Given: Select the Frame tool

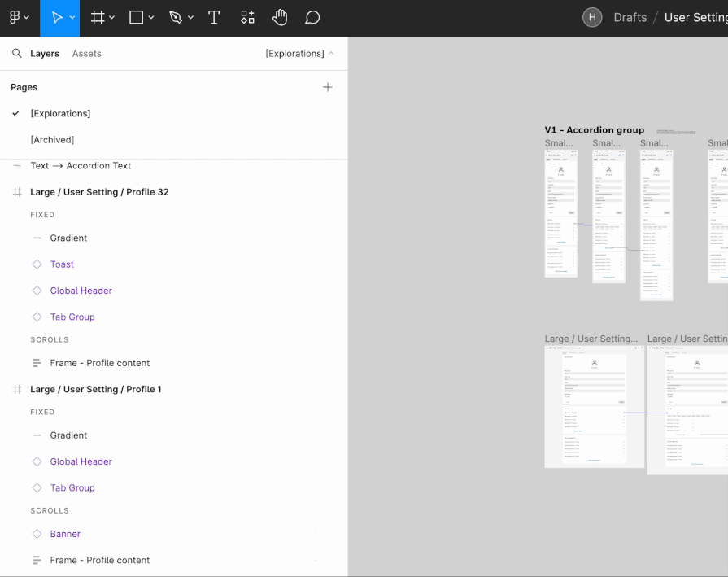Looking at the screenshot, I should (98, 18).
